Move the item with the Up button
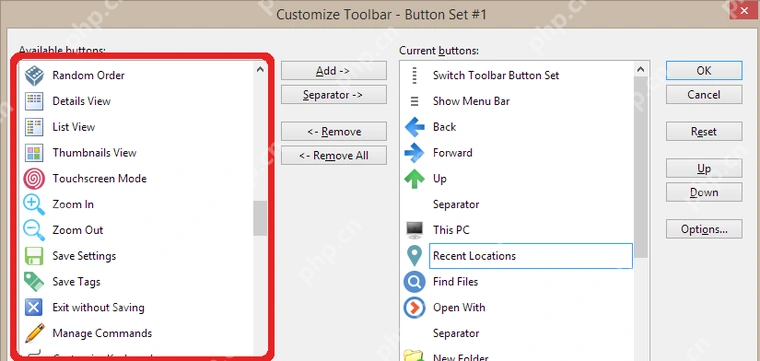Screen dimensions: 760x361 (x=704, y=168)
